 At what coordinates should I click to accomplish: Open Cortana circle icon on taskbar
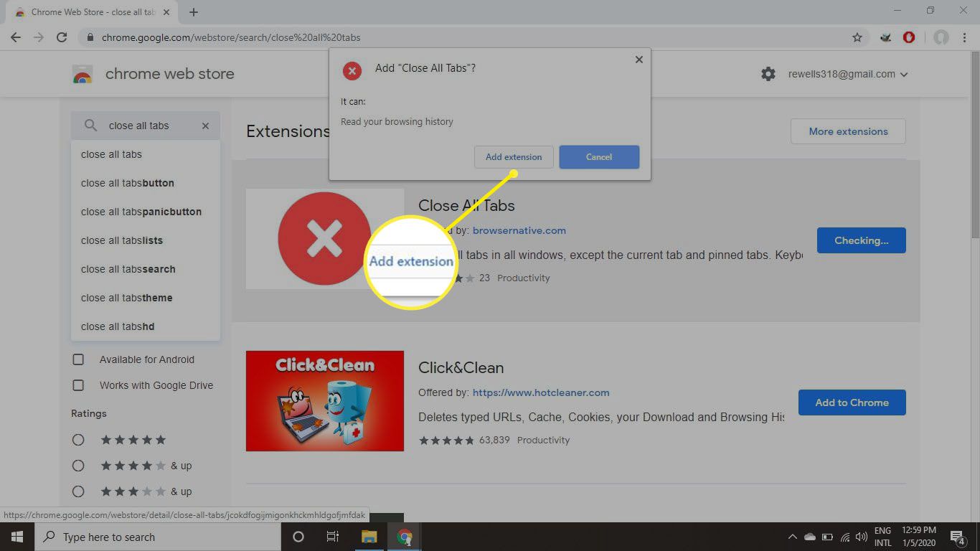click(298, 537)
